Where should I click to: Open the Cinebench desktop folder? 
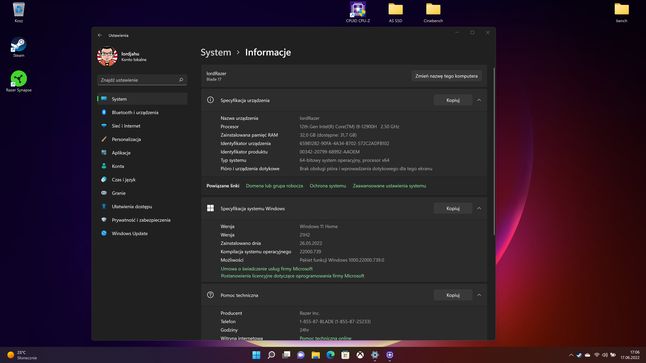click(x=433, y=12)
